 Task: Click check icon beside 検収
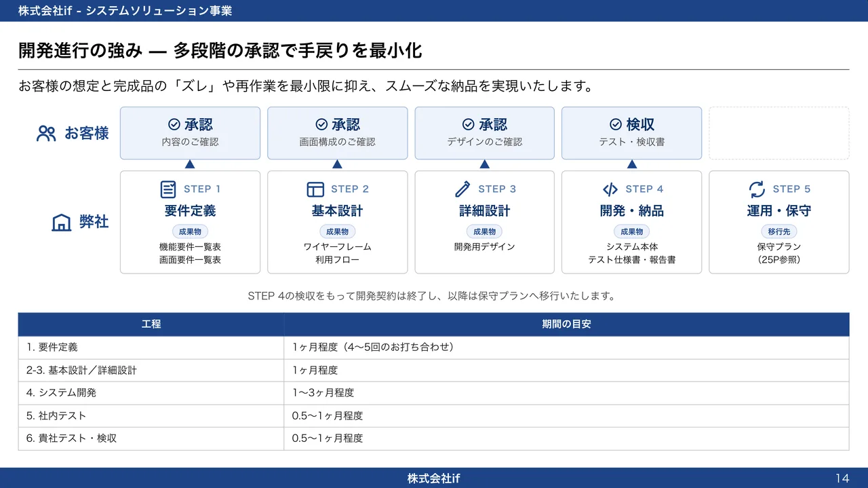coord(616,124)
